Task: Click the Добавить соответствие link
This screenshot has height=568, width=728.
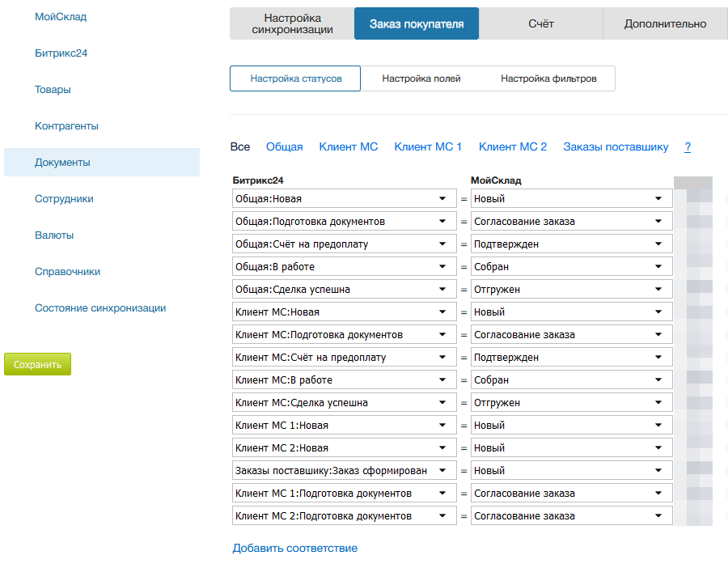Action: pyautogui.click(x=294, y=548)
